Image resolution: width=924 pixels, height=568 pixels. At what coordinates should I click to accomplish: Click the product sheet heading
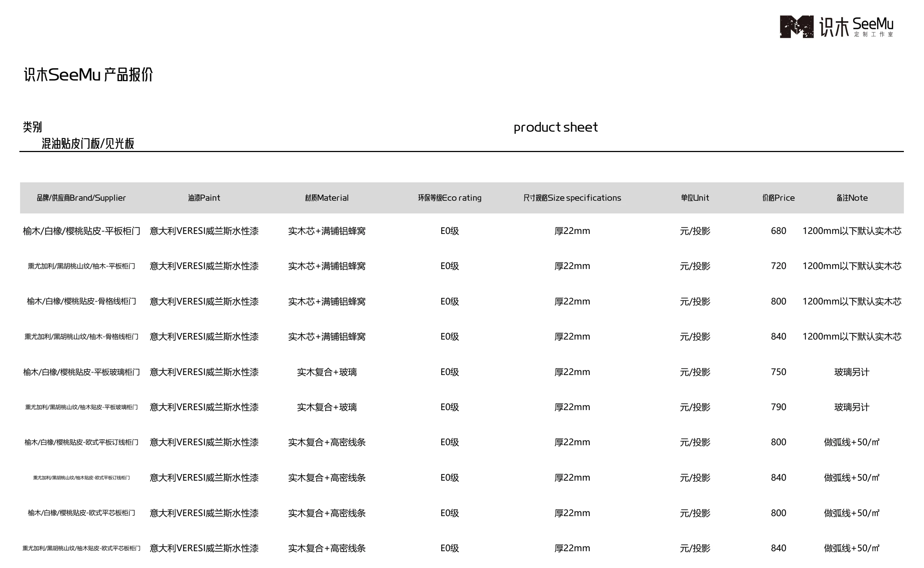coord(555,127)
